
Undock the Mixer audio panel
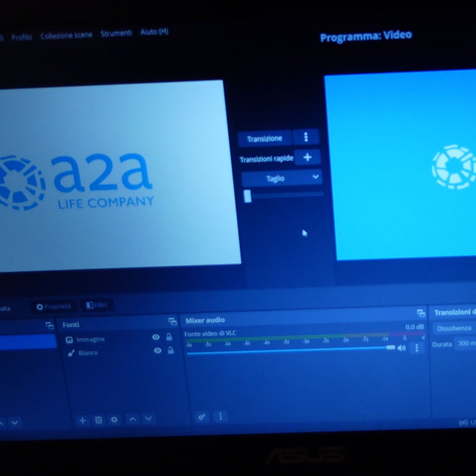coord(421,313)
